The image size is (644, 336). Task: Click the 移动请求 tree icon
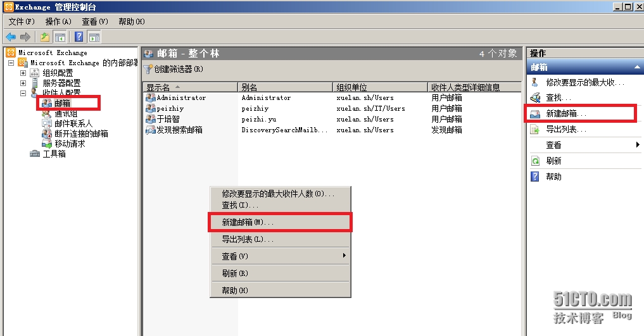46,144
